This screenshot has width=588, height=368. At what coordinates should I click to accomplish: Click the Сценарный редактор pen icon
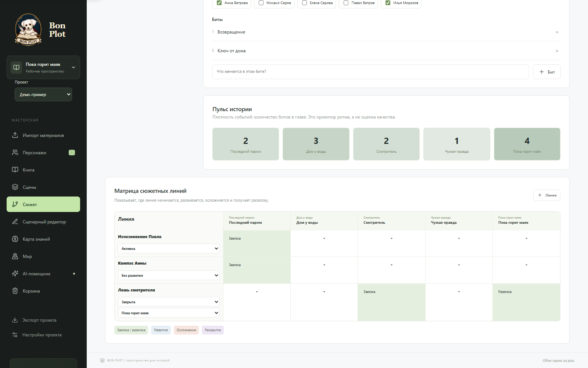pos(15,222)
